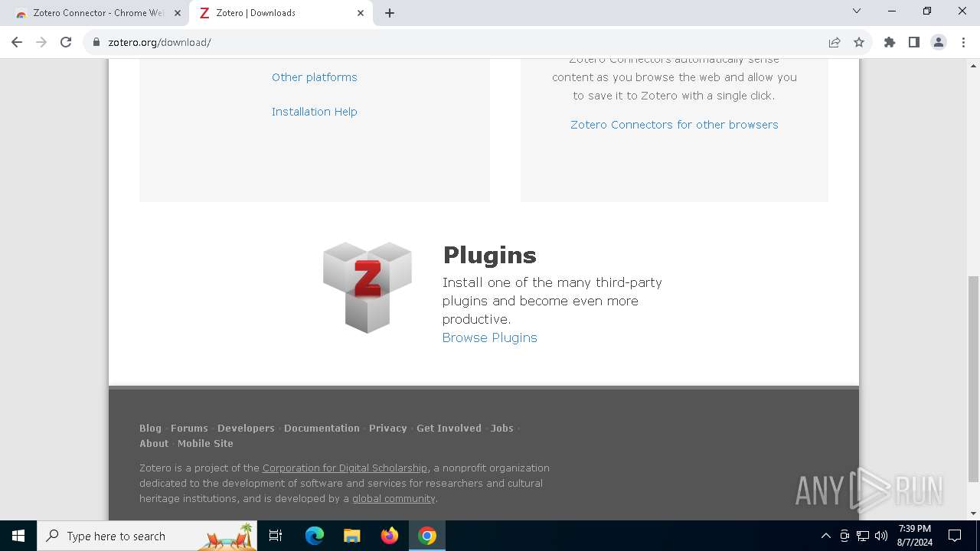Open Chrome profile avatar menu
980x551 pixels.
(x=939, y=42)
